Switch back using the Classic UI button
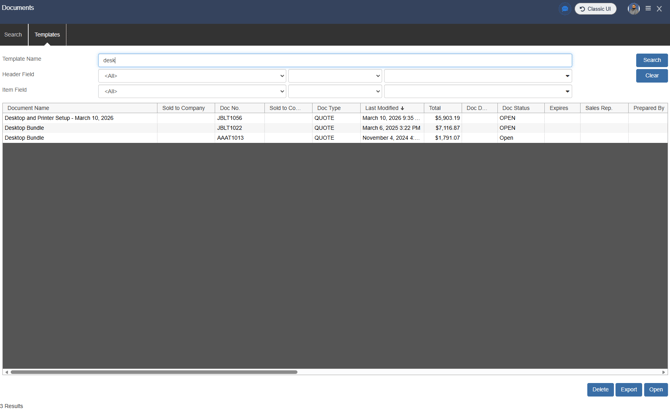Screen dimensions: 670x412 pos(595,9)
